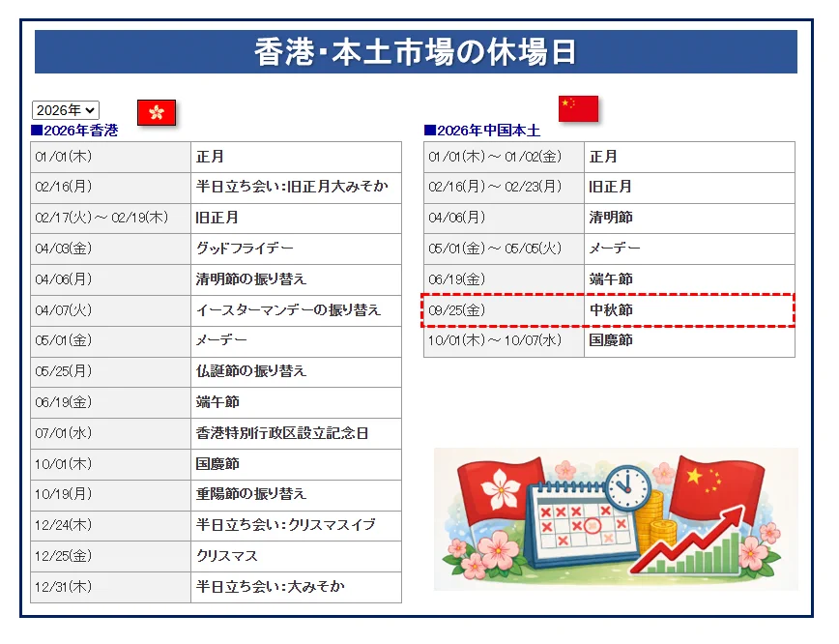This screenshot has height=644, width=839.
Task: Click mainland 国慶節 cell beside 10/01～10/07
Action: (690, 341)
